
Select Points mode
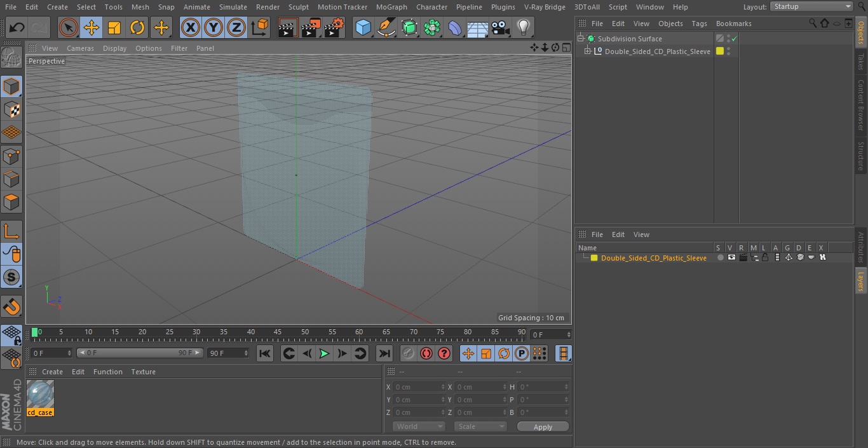pyautogui.click(x=11, y=156)
